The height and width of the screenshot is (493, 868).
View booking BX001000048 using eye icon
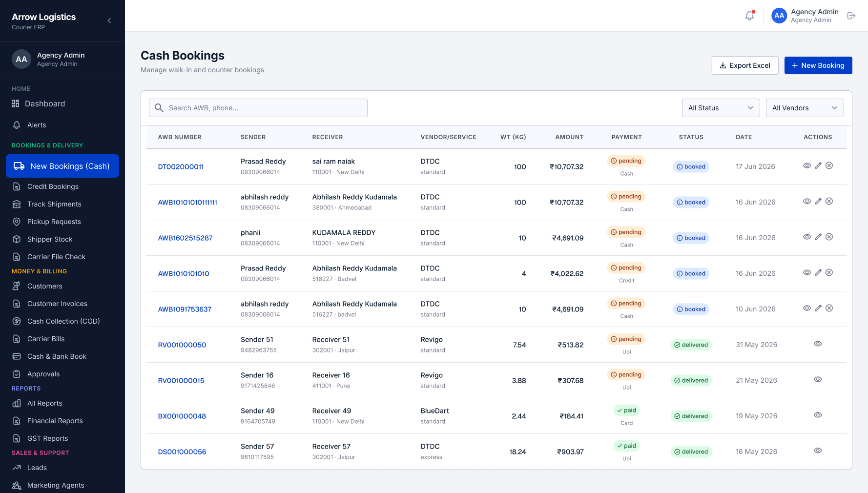[818, 415]
